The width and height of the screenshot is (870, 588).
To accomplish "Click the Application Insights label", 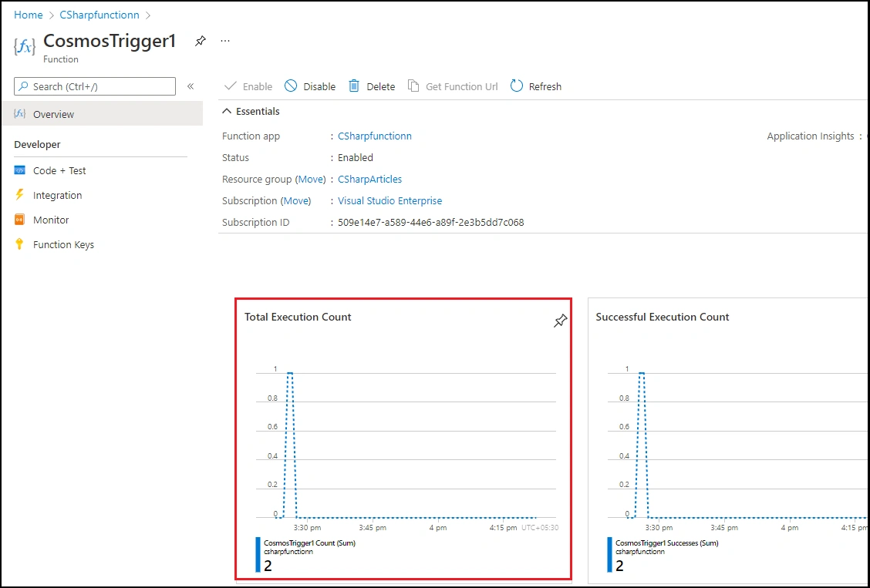I will 811,136.
